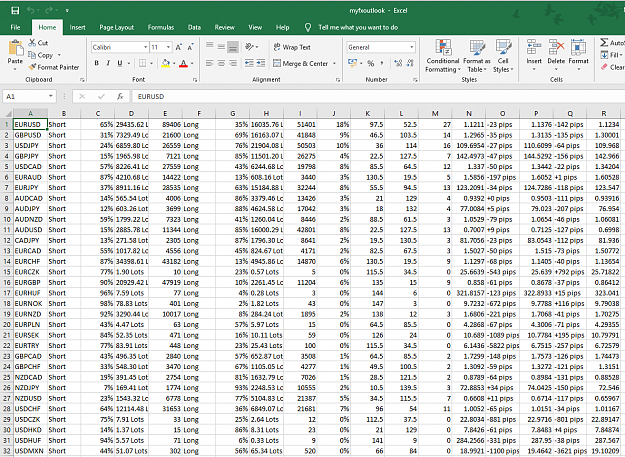
Task: Enable Wrap Text
Action: (x=292, y=47)
